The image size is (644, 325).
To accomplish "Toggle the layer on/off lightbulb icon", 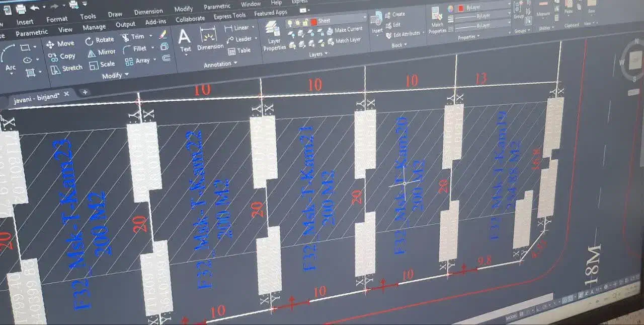I will coord(291,23).
